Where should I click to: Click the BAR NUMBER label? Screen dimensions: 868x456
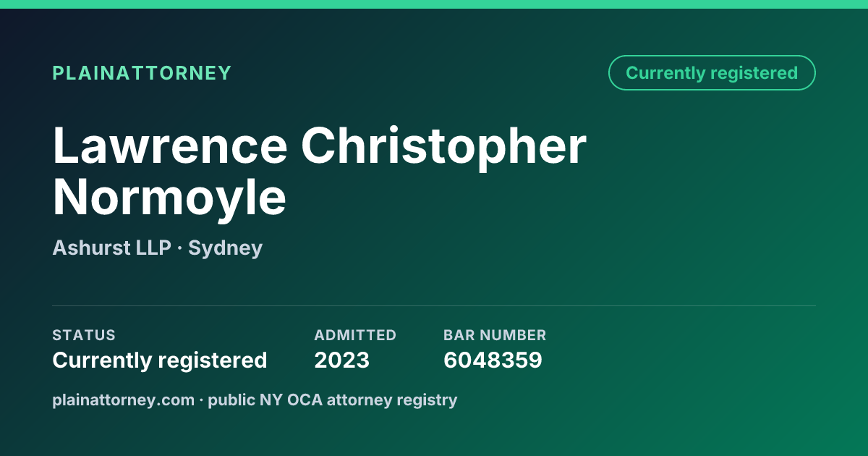coord(495,335)
